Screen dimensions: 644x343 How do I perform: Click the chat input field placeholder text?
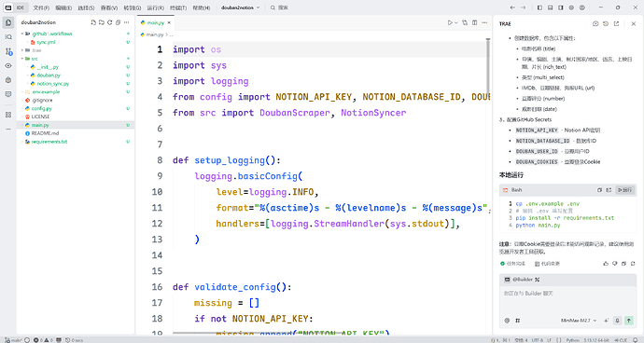(x=528, y=294)
